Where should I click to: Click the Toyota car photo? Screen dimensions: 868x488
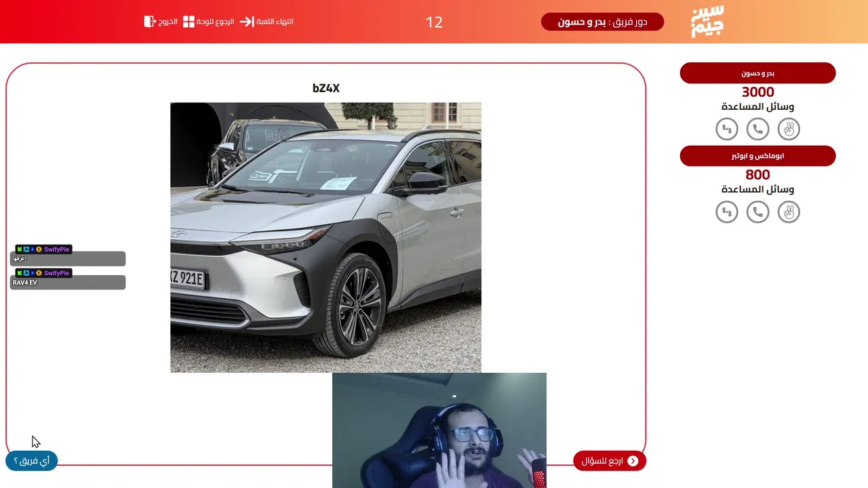click(x=325, y=237)
